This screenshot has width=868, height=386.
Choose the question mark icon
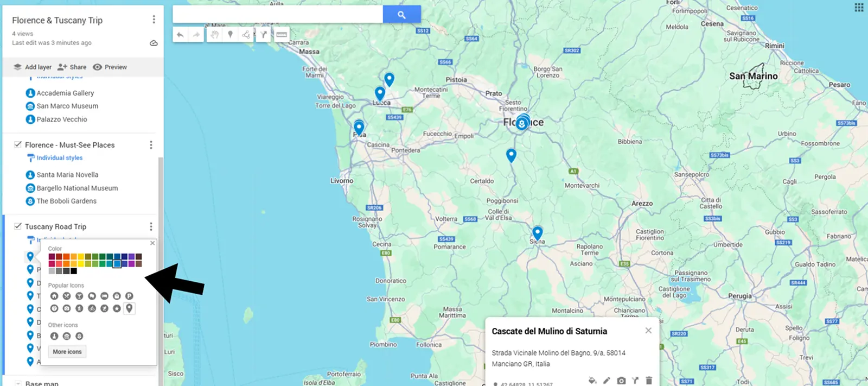pos(54,308)
